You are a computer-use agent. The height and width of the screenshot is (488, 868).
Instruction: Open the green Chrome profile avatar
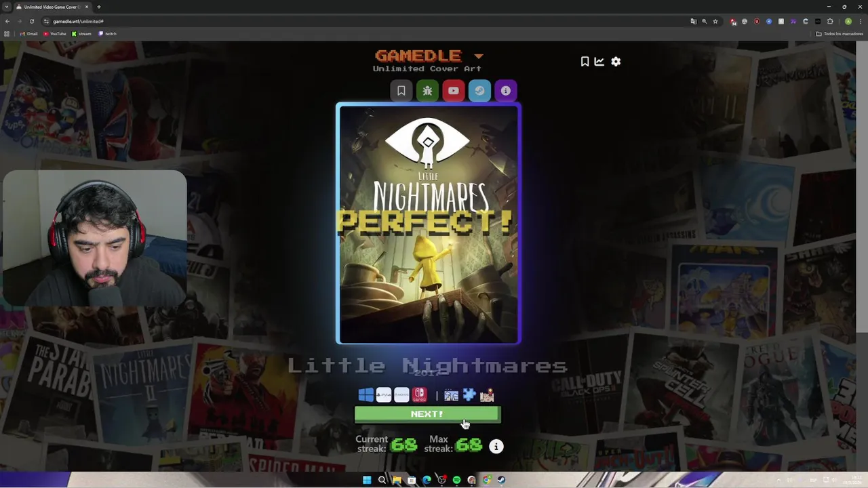click(x=848, y=21)
